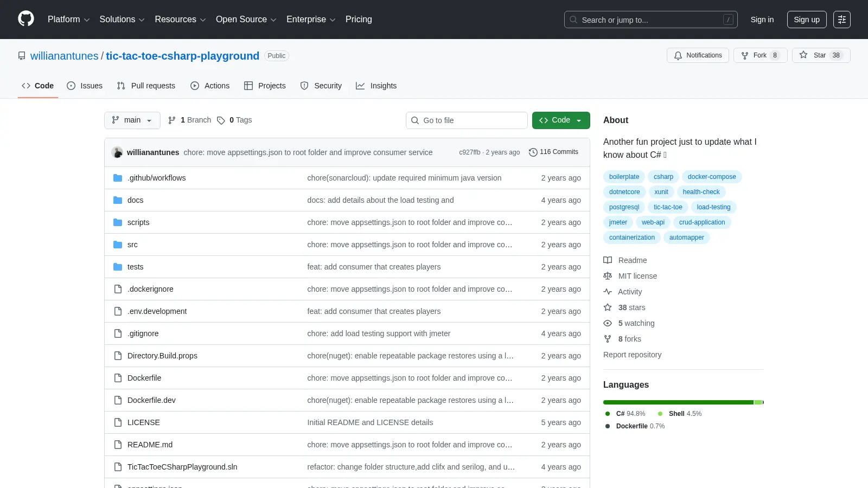Open Directory.Build.props file
This screenshot has height=488, width=868.
[162, 356]
